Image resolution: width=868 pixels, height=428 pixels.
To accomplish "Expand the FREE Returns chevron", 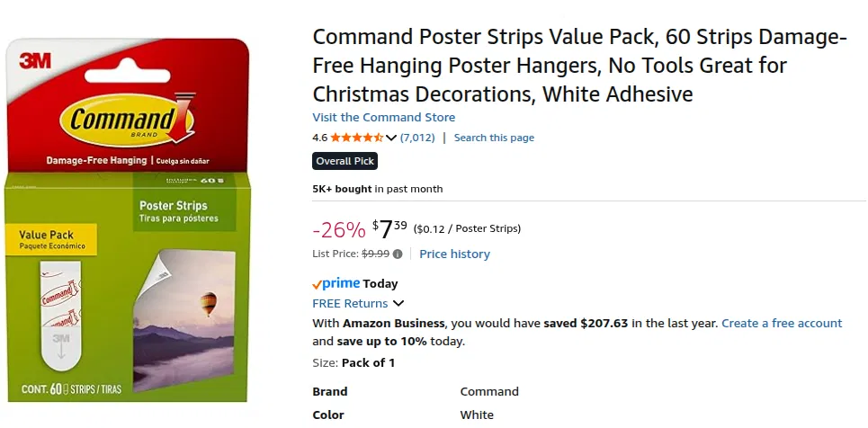I will 398,304.
